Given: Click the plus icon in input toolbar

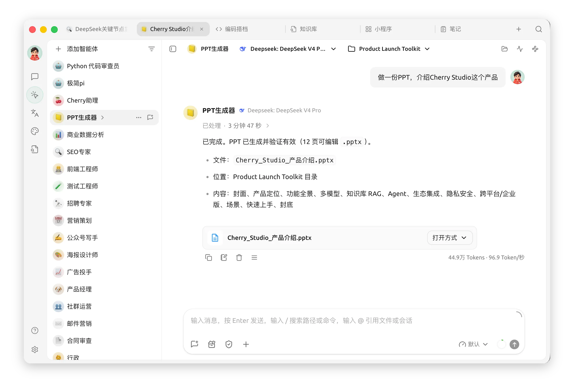Looking at the screenshot, I should point(246,344).
